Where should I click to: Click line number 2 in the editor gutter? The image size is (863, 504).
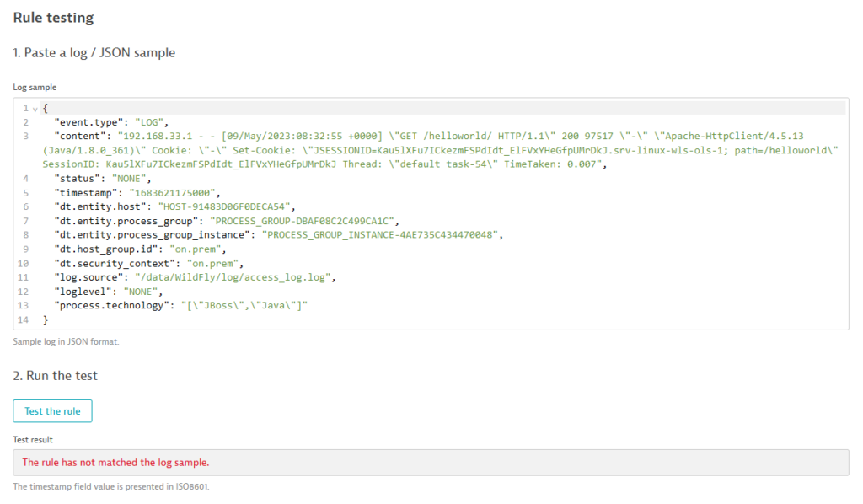(x=26, y=122)
